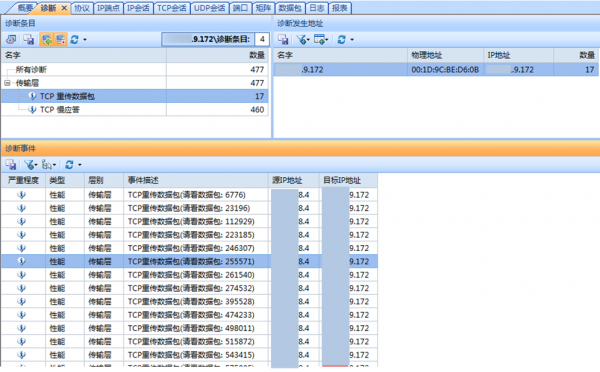
Task: Refresh the 诊断发生地址 list
Action: click(341, 39)
